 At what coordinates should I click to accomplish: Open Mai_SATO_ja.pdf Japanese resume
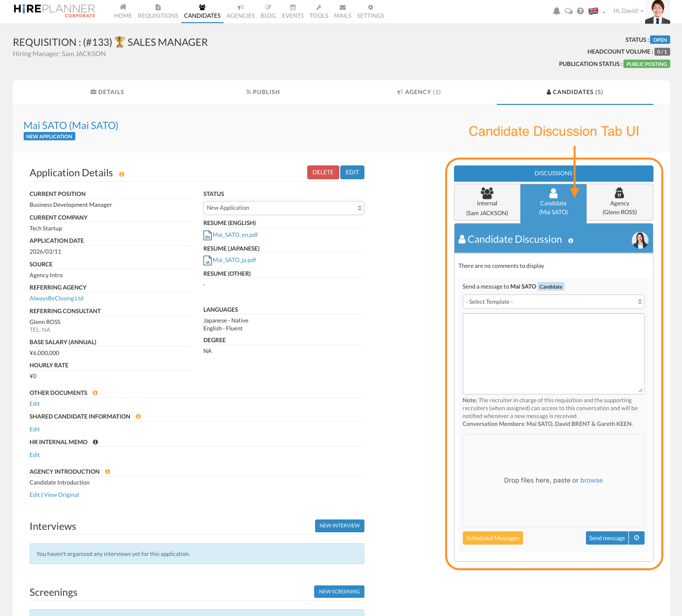tap(234, 260)
